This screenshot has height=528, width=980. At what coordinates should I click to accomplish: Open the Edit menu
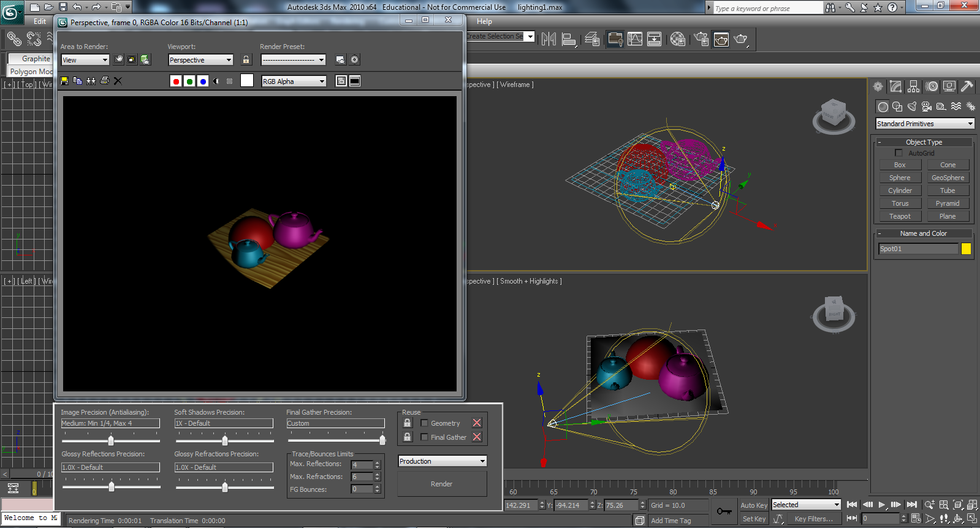pos(40,21)
